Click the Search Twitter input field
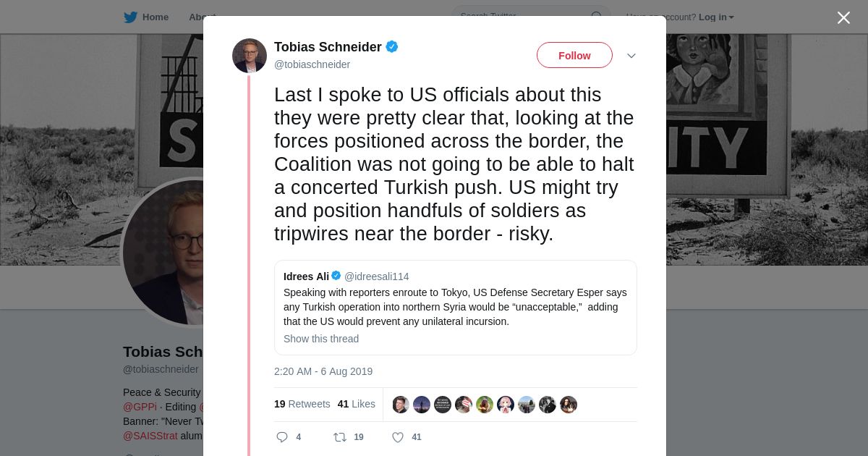Image resolution: width=868 pixels, height=456 pixels. tap(521, 17)
